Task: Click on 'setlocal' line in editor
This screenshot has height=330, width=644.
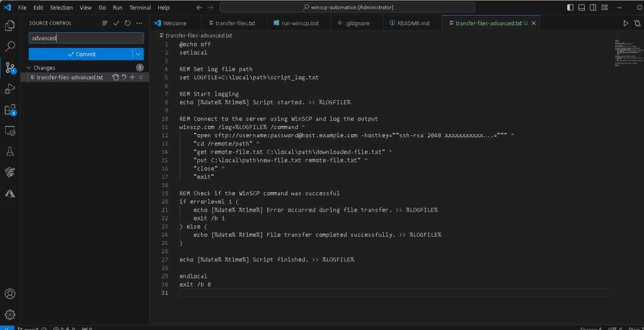Action: (193, 52)
